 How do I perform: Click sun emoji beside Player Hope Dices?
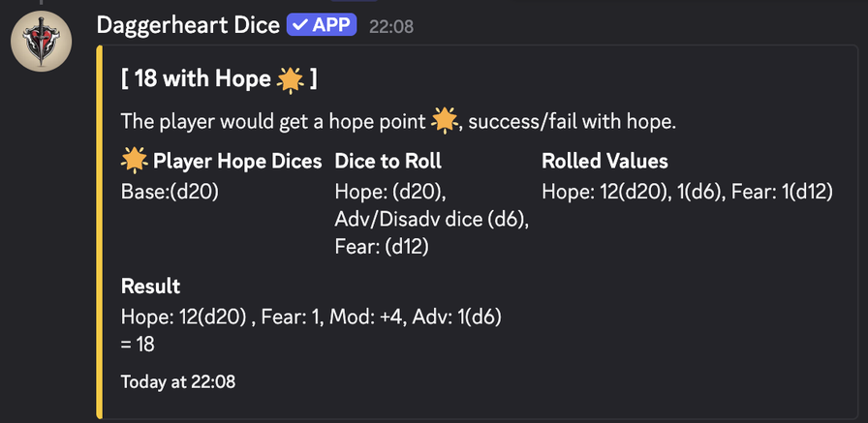click(135, 161)
